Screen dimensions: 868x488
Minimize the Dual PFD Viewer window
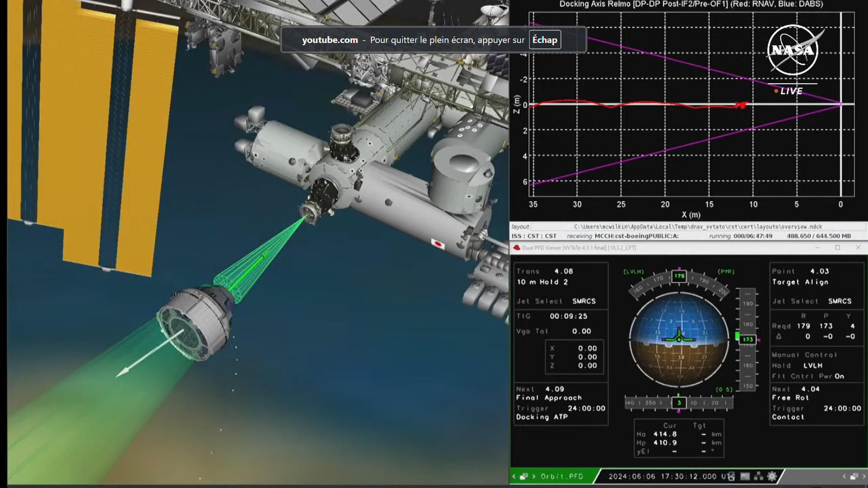coord(817,248)
